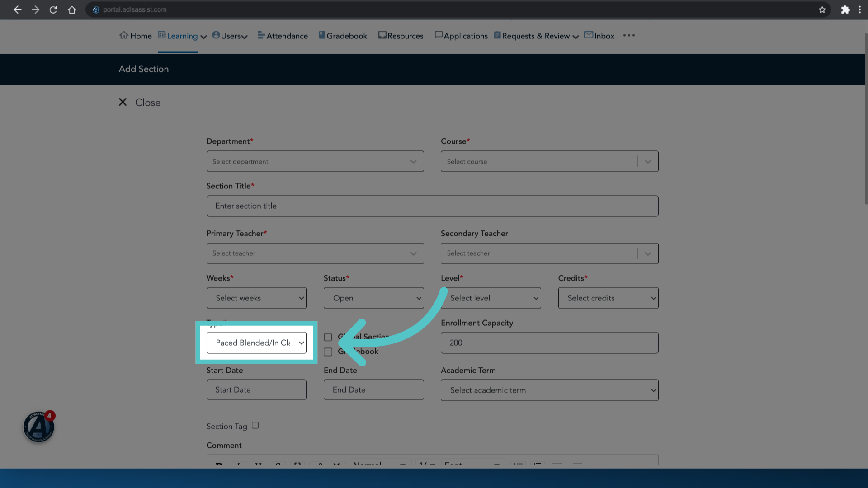Expand the Learning menu chevron
The image size is (868, 488).
[203, 37]
